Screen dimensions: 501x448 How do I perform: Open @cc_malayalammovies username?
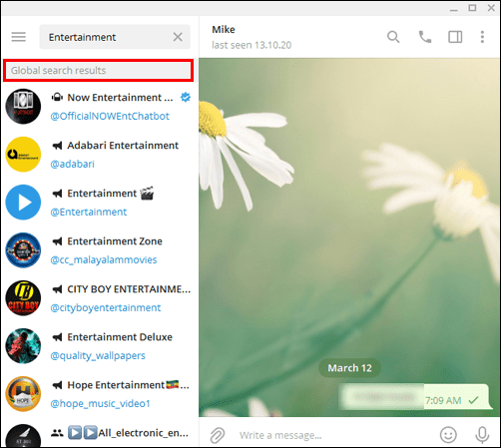click(x=104, y=259)
